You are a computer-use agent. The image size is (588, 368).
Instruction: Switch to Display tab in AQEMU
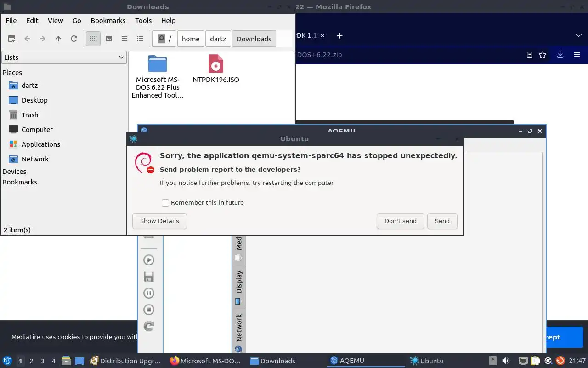click(x=238, y=288)
